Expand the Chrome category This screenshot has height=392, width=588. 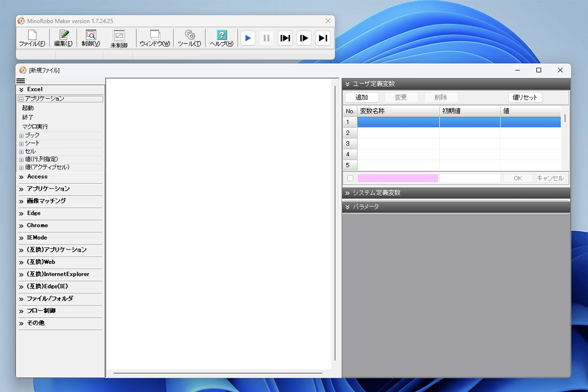[60, 226]
